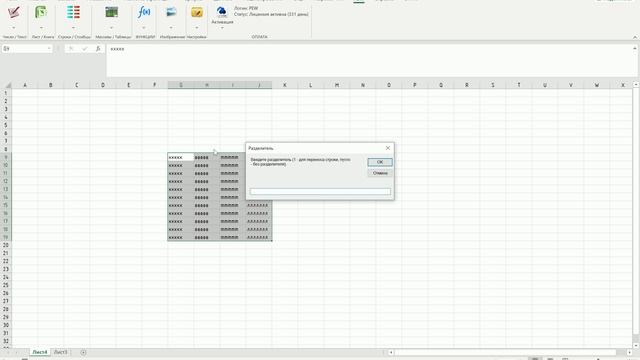
Task: Select column W header
Action: 597,85
